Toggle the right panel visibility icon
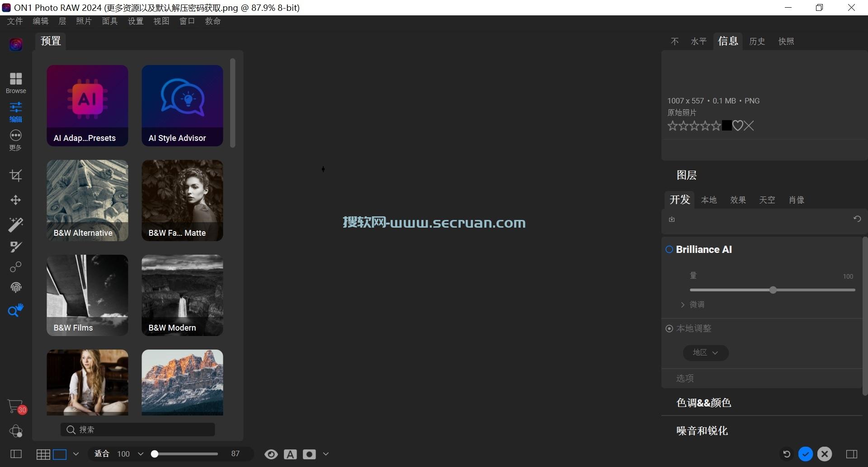The height and width of the screenshot is (467, 868). coord(852,454)
